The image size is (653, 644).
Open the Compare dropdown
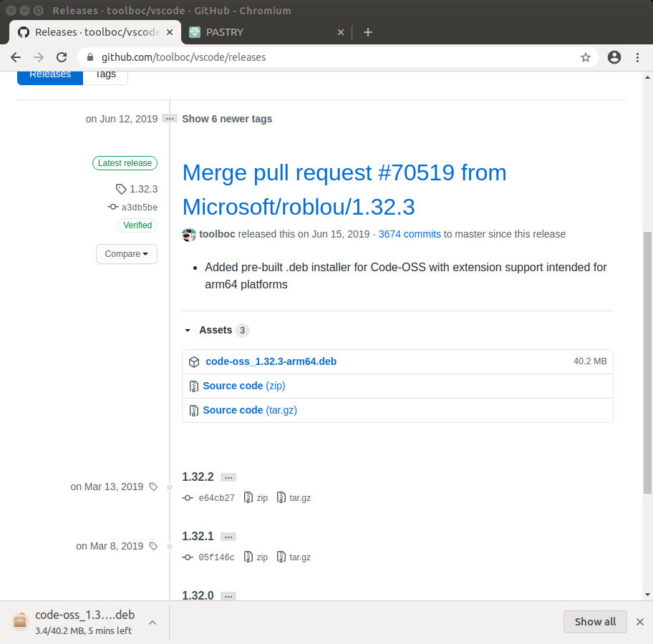click(127, 254)
